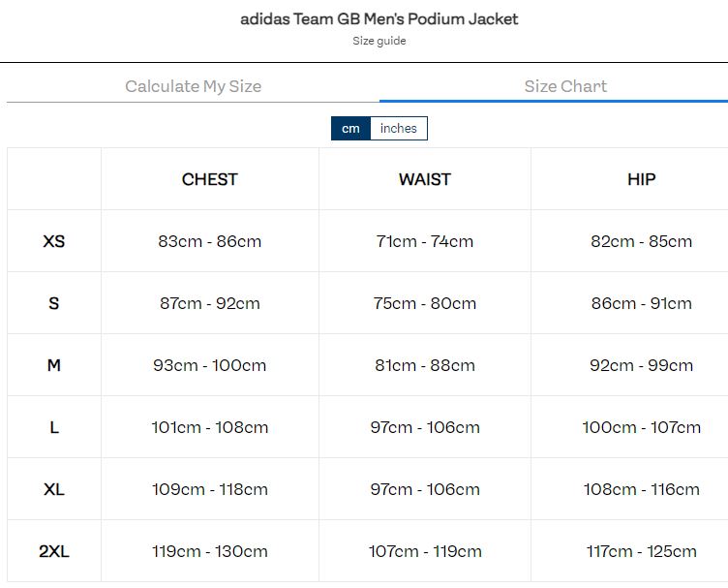This screenshot has width=728, height=588.
Task: Toggle units to inches
Action: [x=398, y=128]
